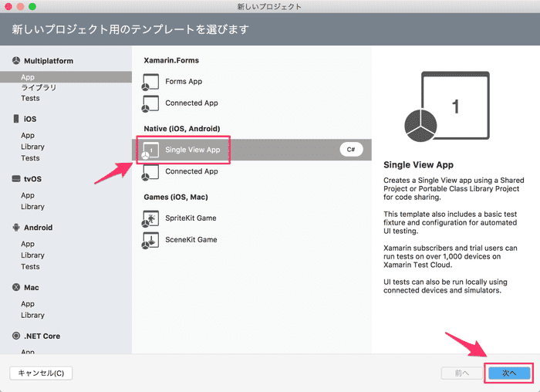The image size is (540, 392).
Task: Click the Mac category icon
Action: (15, 288)
